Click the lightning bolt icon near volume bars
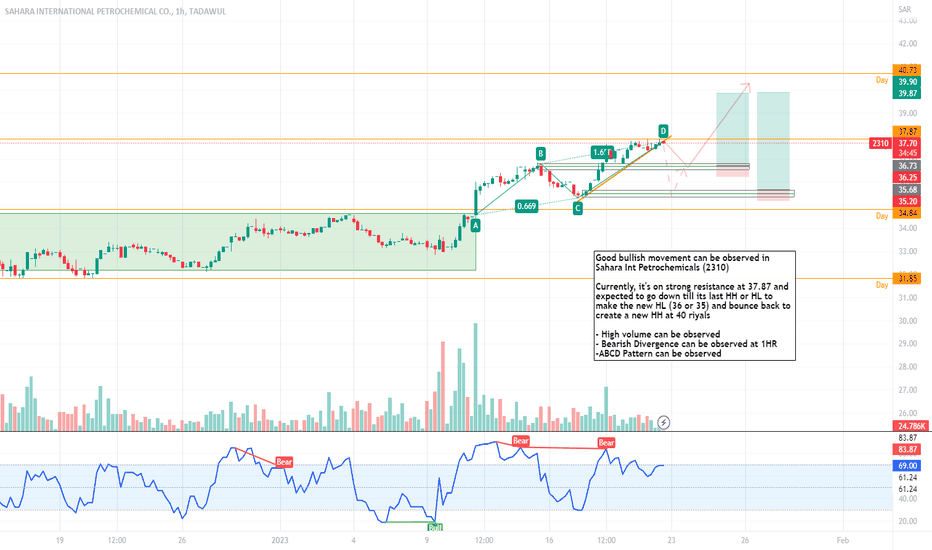 coord(663,423)
